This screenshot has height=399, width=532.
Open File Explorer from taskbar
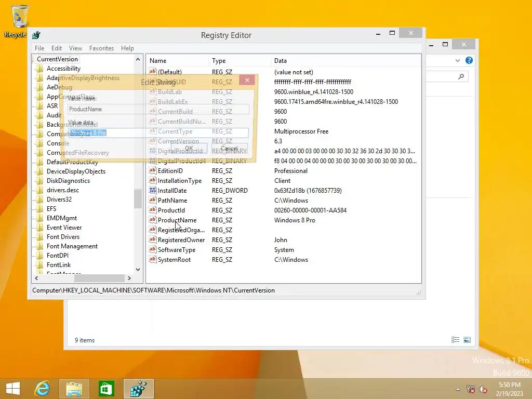pos(74,389)
